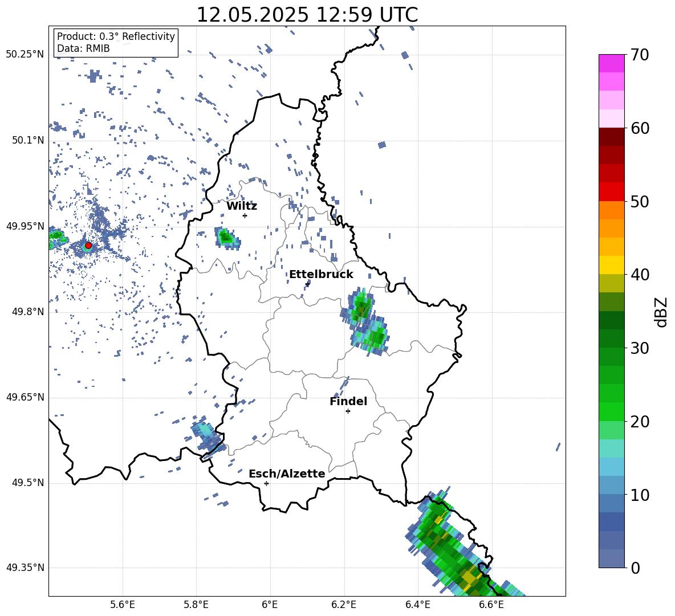Image resolution: width=675 pixels, height=616 pixels.
Task: Click the 5.6°E longitude label
Action: (123, 605)
